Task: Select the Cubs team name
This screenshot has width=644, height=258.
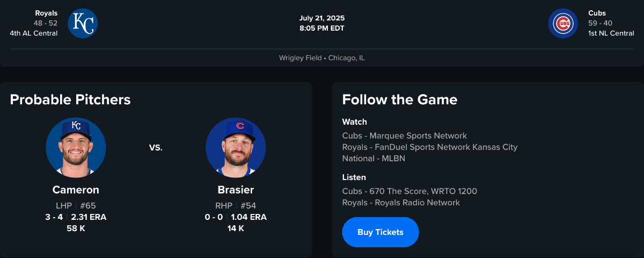Action: click(x=597, y=13)
